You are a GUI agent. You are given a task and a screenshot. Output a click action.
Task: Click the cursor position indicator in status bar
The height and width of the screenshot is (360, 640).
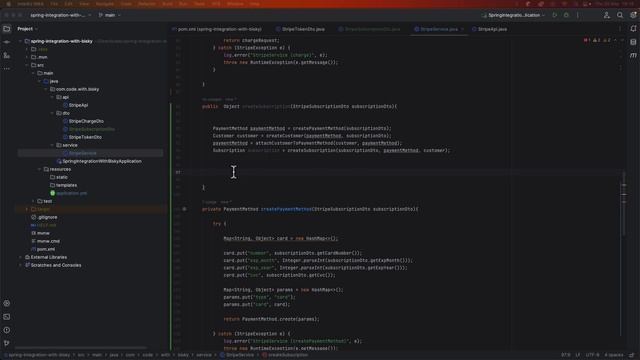[x=566, y=355]
